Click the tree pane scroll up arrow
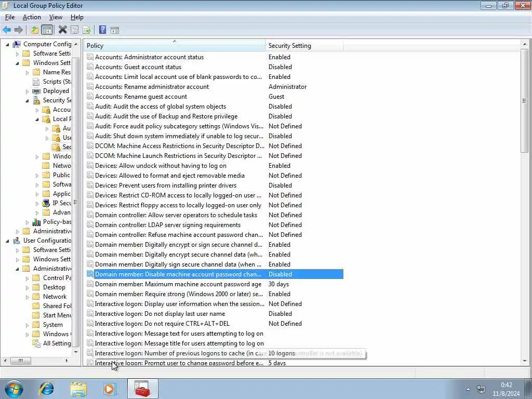This screenshot has height=399, width=532. [76, 44]
